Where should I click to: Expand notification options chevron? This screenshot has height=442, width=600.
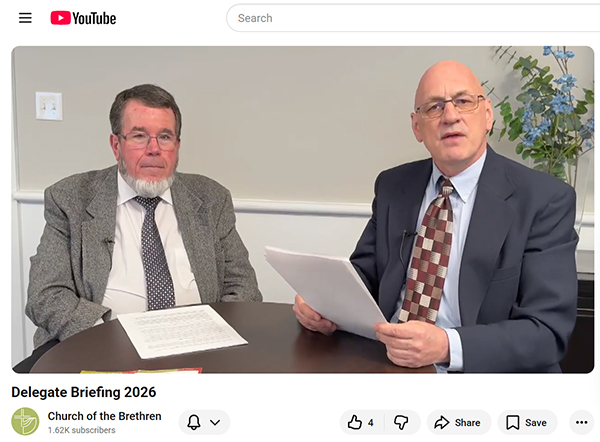(x=215, y=422)
